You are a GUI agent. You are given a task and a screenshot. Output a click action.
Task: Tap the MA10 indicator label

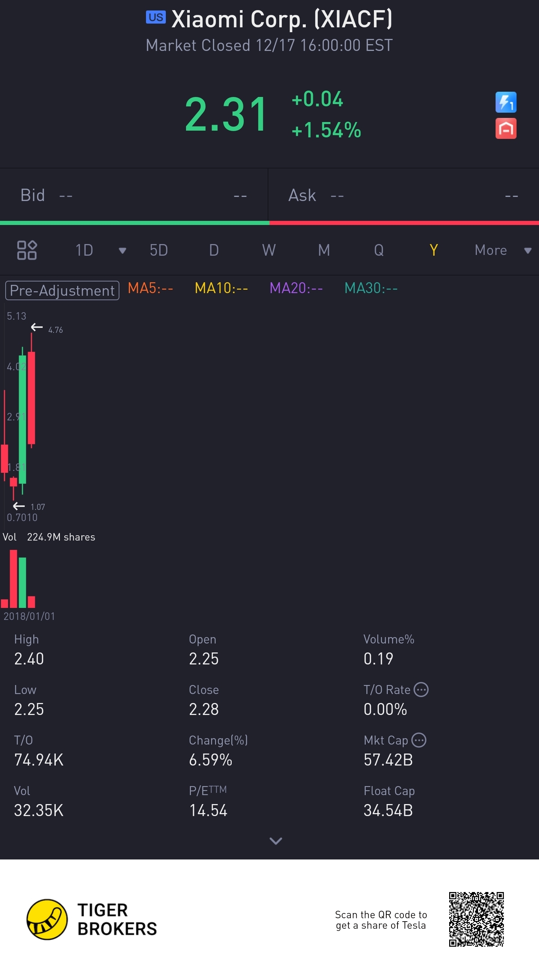tap(221, 288)
